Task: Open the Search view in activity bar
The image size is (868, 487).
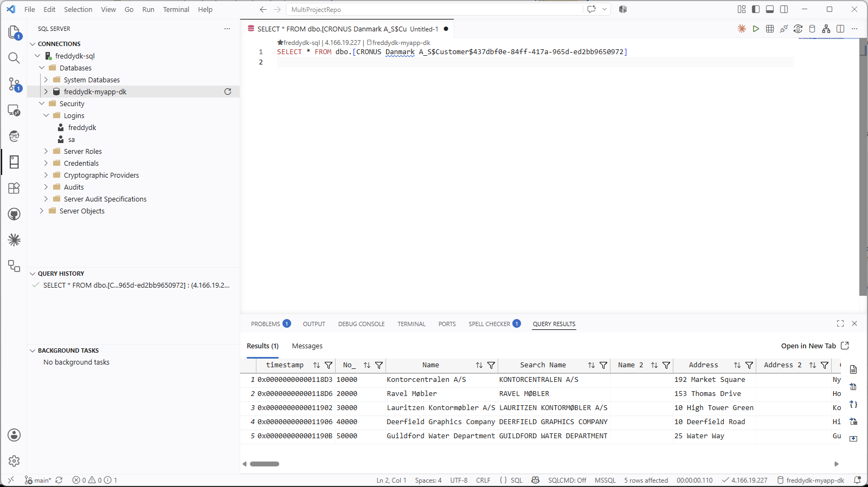Action: coord(14,58)
